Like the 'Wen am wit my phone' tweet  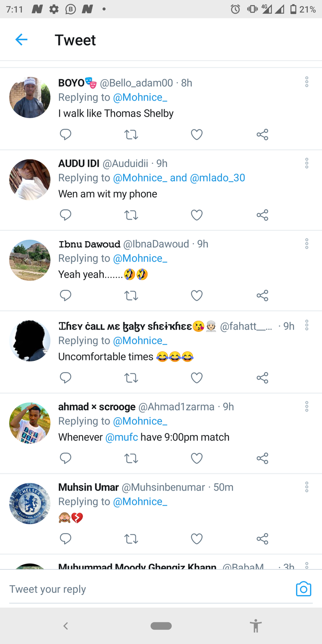click(197, 215)
